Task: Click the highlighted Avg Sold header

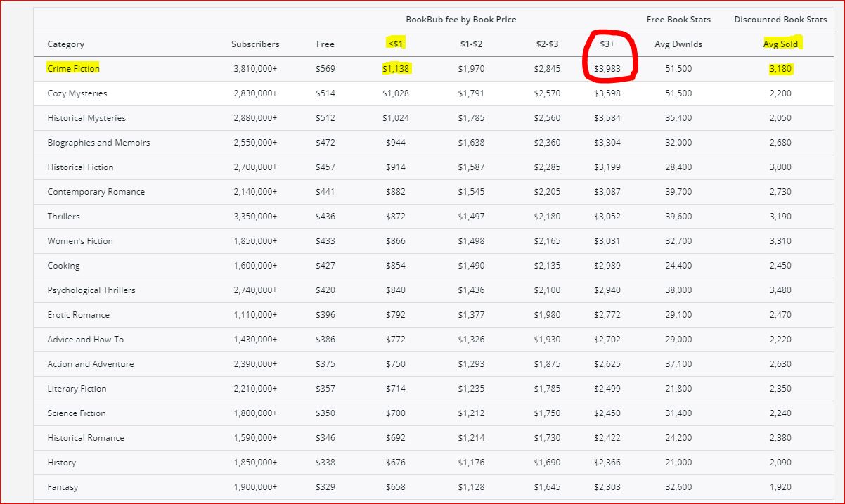Action: pos(780,44)
